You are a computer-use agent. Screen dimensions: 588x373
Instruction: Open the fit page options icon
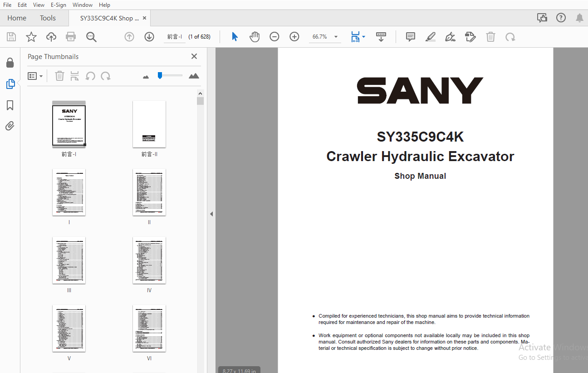coord(355,37)
